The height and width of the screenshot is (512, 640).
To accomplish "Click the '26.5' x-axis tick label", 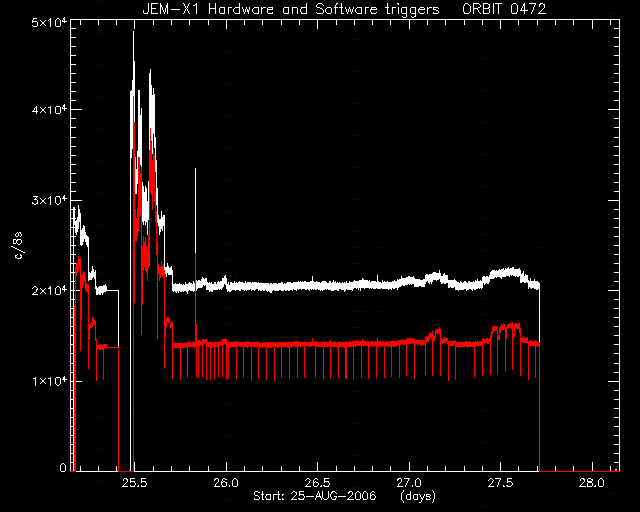I will point(318,483).
